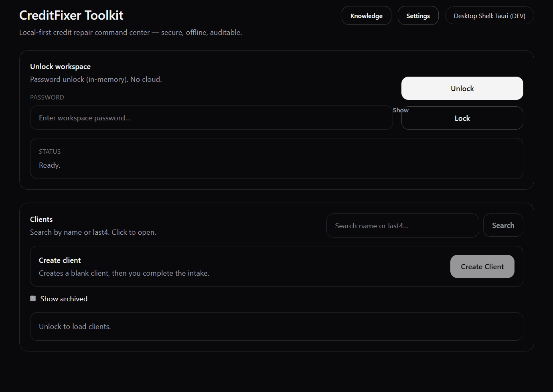Click the 'Clients' section heading
The width and height of the screenshot is (553, 392).
[41, 219]
